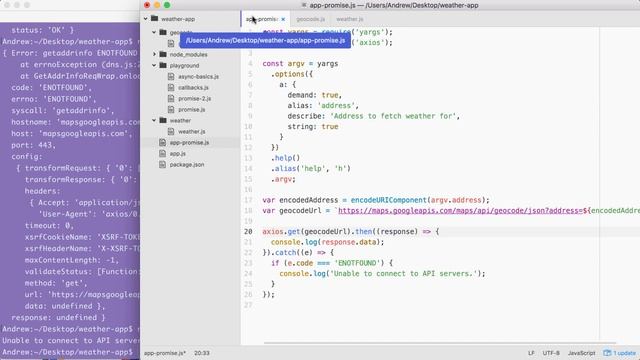
Task: Click line number 24 in the gutter
Action: point(248,273)
